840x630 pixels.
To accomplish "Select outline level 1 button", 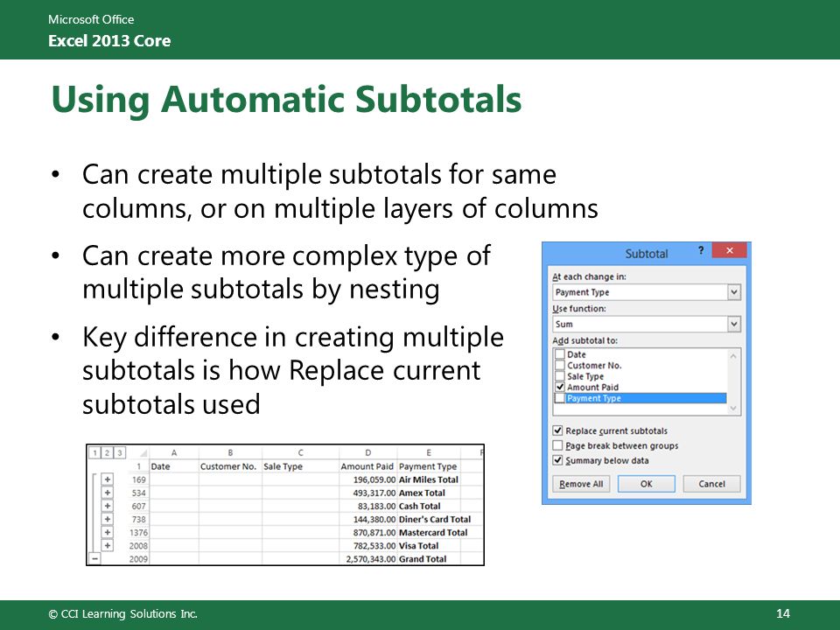I will coord(94,452).
